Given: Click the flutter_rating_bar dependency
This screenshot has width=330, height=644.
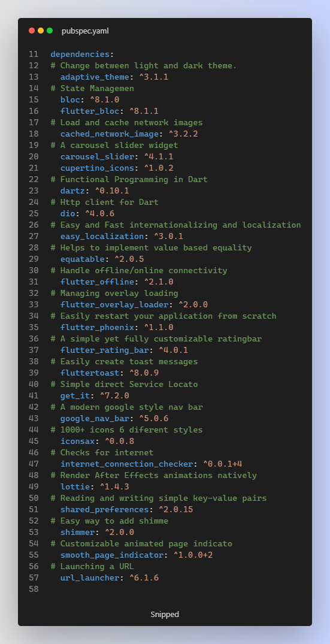Looking at the screenshot, I should coord(105,350).
